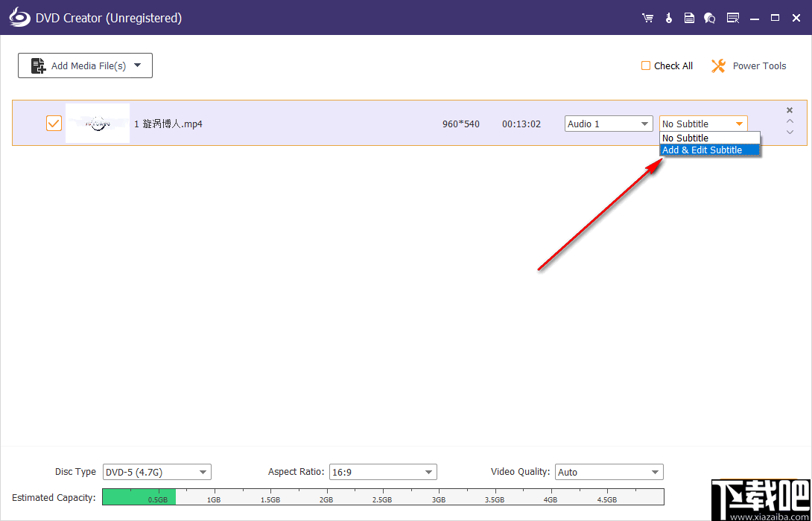Expand the Disc Type DVD-5 dropdown
Screen dimensions: 812x521
click(x=201, y=472)
